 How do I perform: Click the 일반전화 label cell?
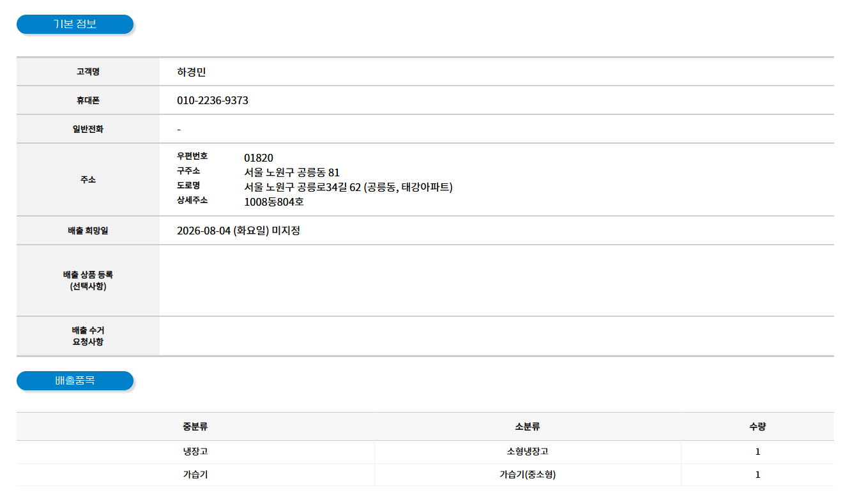tap(88, 129)
